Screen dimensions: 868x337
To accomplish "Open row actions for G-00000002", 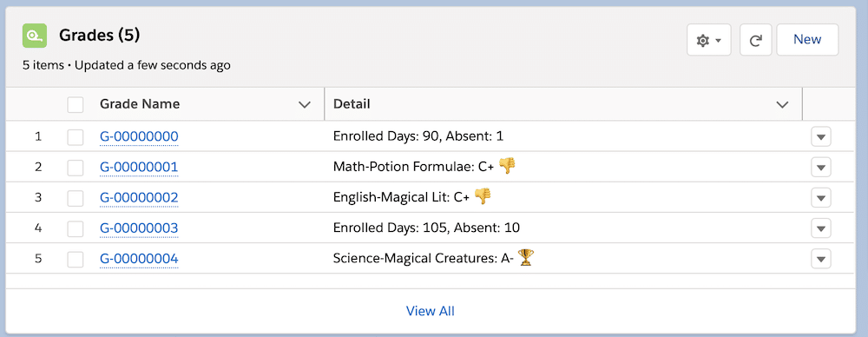I will click(821, 197).
